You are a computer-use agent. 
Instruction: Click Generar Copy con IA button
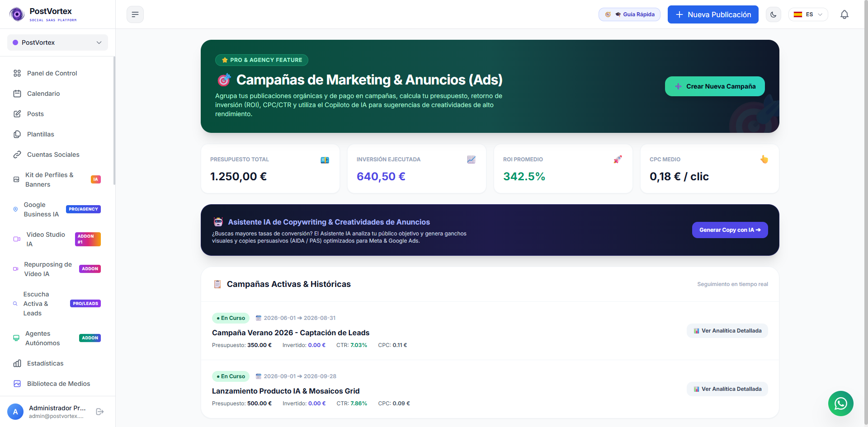click(x=730, y=230)
